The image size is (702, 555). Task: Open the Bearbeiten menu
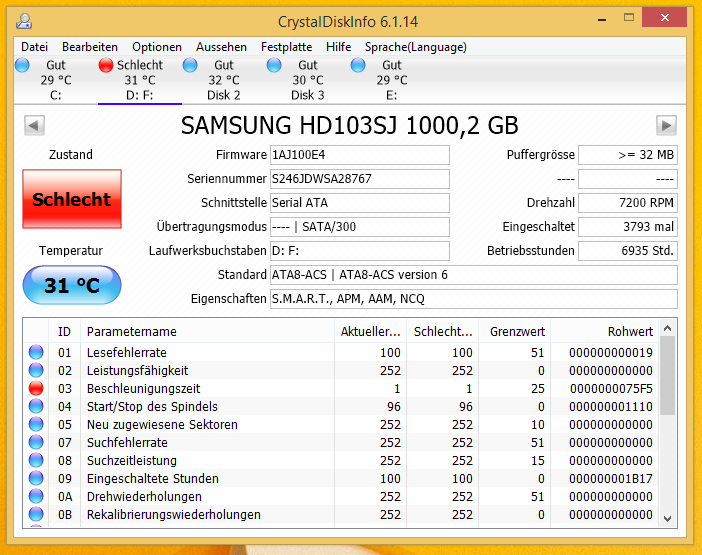click(90, 47)
